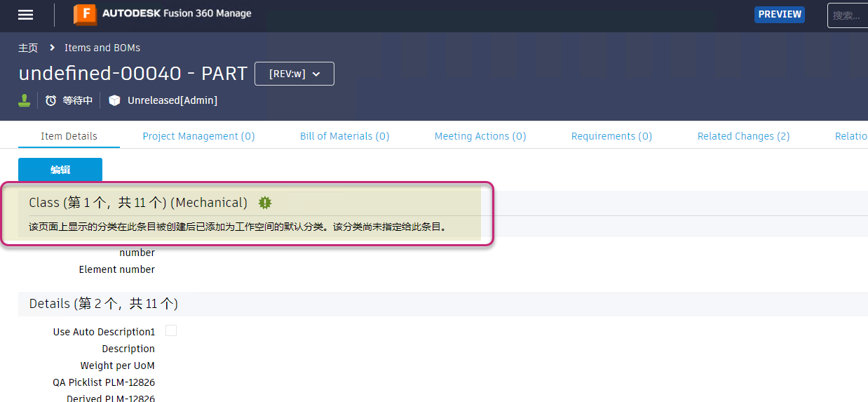Screen dimensions: 868x402
Task: Open the Related Changes (2) tab
Action: (743, 136)
